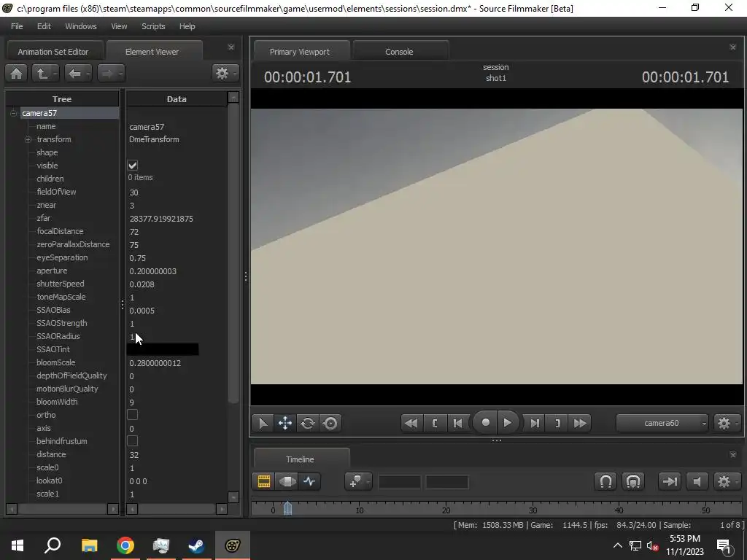This screenshot has height=560, width=747.
Task: Toggle the visible checkbox
Action: [133, 166]
